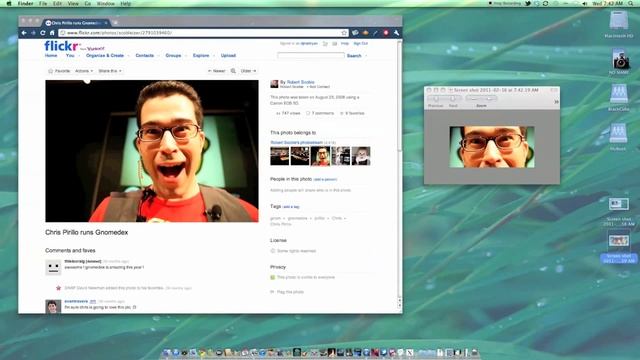Expand the Groups menu arrow

pyautogui.click(x=186, y=56)
